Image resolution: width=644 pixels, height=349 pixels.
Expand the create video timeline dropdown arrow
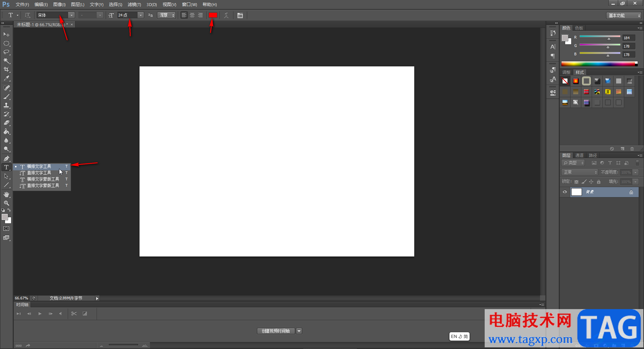299,331
